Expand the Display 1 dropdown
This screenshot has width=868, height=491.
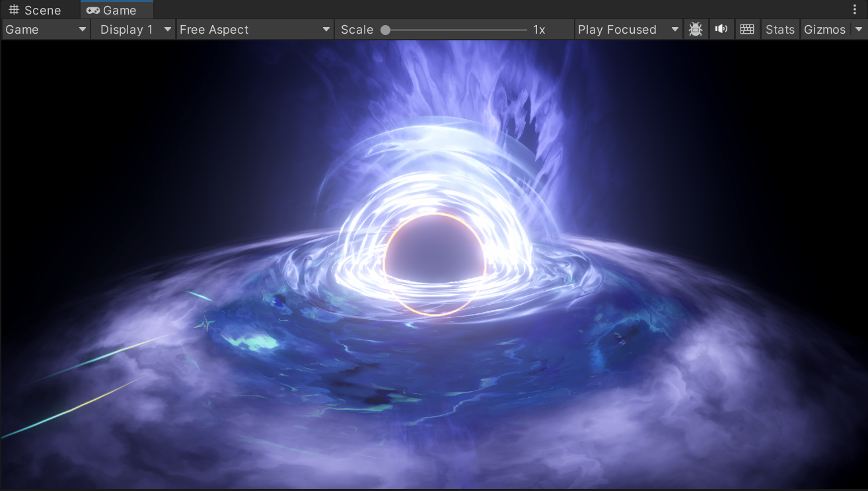133,30
